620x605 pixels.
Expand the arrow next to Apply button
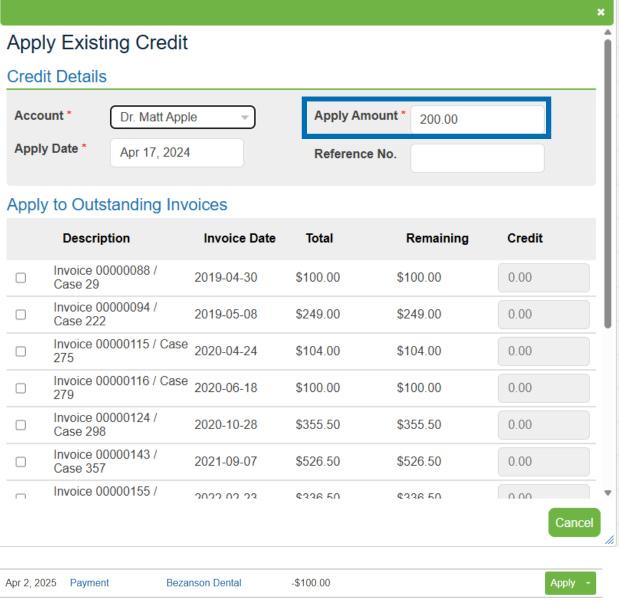[587, 582]
